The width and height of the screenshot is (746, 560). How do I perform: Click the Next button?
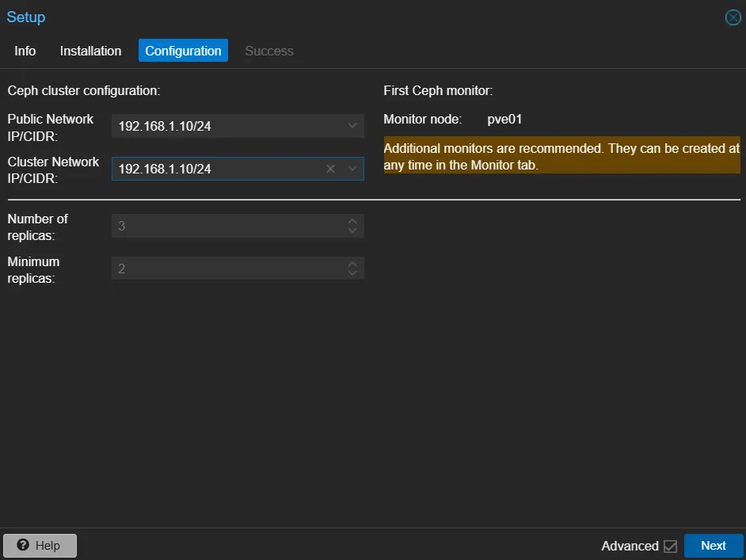coord(714,546)
